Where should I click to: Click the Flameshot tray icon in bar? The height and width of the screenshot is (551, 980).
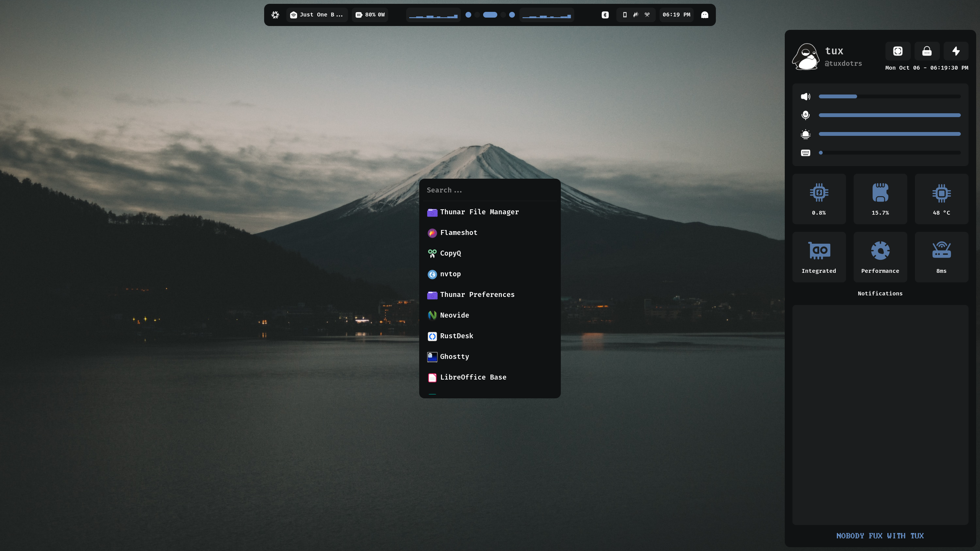[636, 15]
